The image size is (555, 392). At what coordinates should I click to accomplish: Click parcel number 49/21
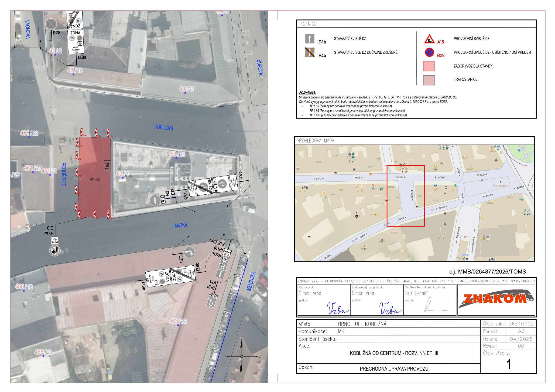186,89
